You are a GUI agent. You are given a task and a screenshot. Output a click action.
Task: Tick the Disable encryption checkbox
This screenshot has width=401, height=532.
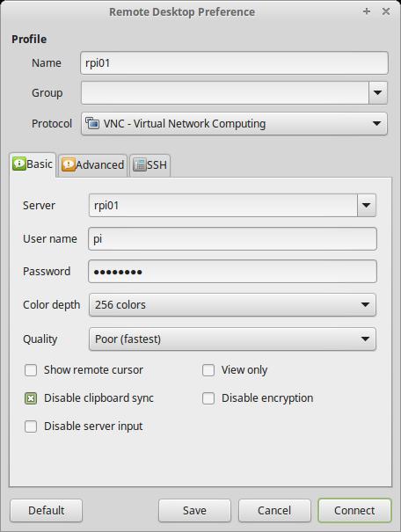[208, 398]
